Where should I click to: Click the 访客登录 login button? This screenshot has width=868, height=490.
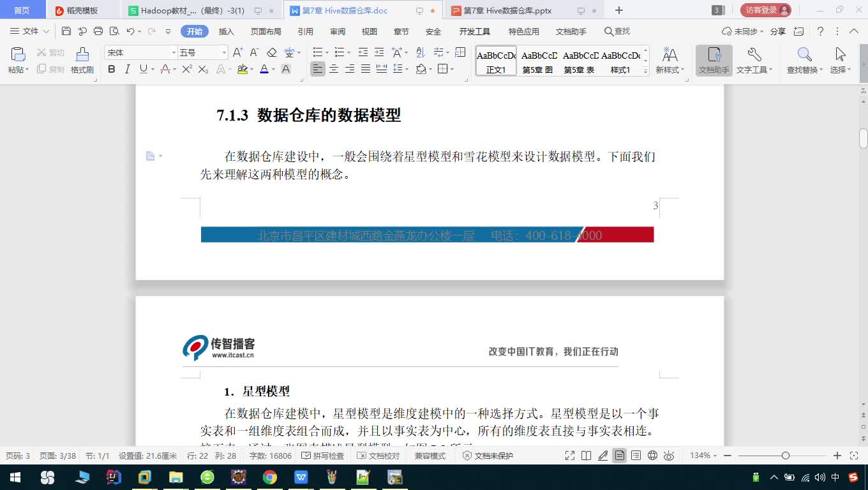(765, 10)
